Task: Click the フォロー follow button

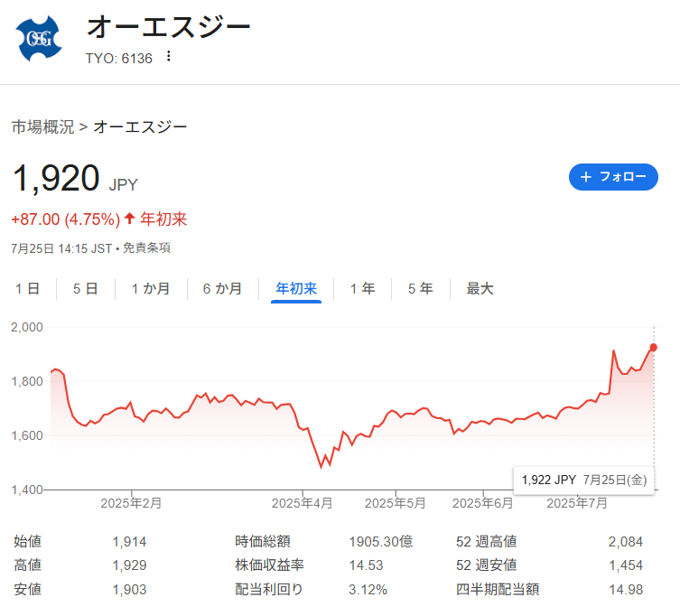Action: (613, 177)
